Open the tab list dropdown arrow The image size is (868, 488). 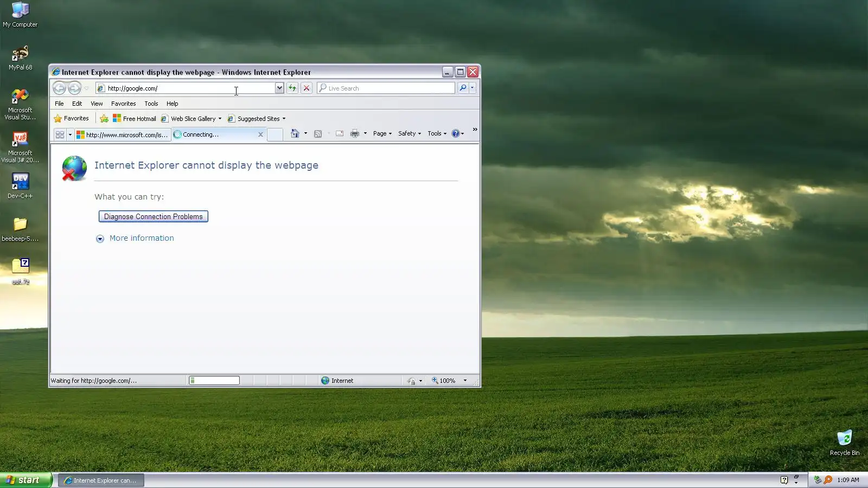tap(70, 134)
